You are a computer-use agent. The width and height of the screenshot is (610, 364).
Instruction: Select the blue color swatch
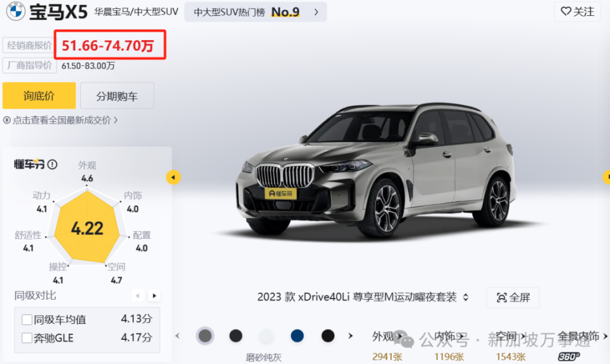pyautogui.click(x=297, y=335)
